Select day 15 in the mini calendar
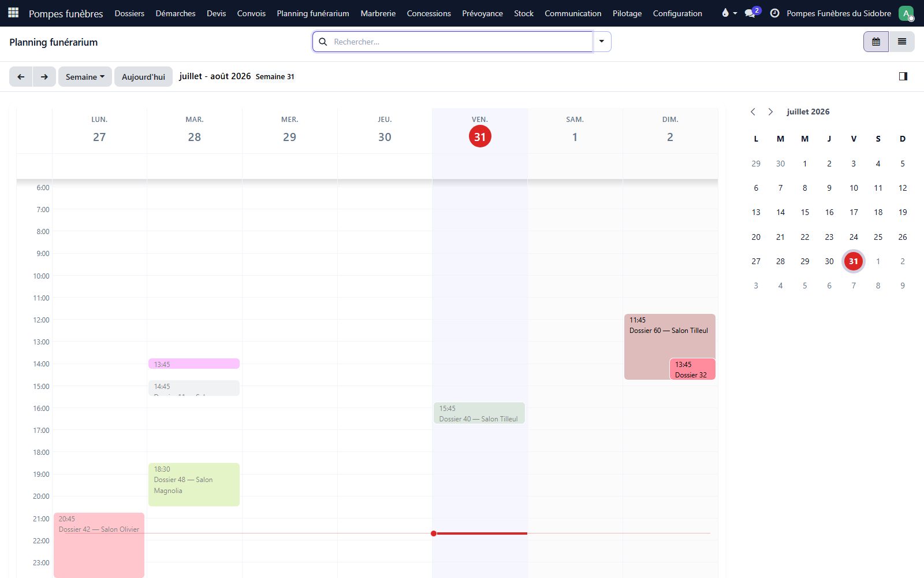This screenshot has height=578, width=924. pyautogui.click(x=804, y=212)
